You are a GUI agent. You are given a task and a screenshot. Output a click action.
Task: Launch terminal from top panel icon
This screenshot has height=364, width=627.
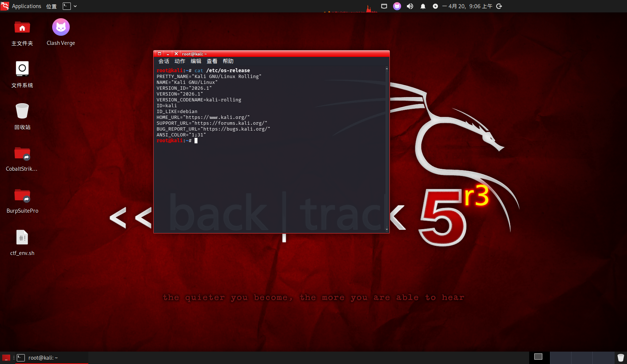click(66, 6)
